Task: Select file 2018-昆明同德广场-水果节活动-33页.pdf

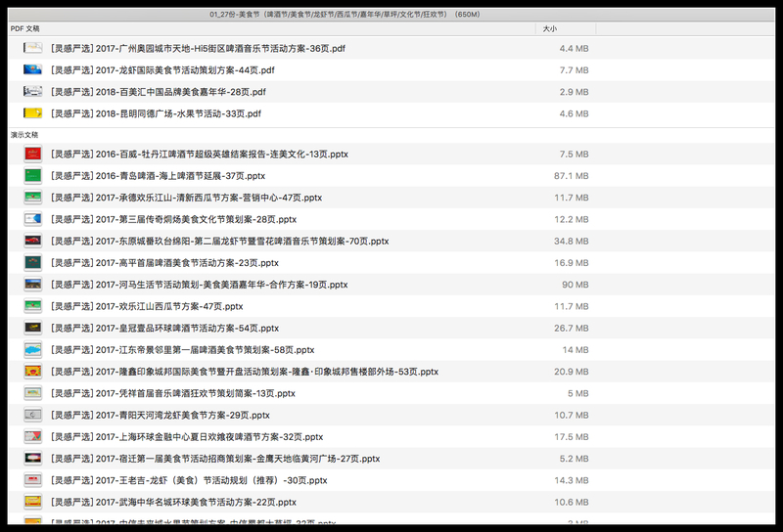Action: [x=157, y=113]
